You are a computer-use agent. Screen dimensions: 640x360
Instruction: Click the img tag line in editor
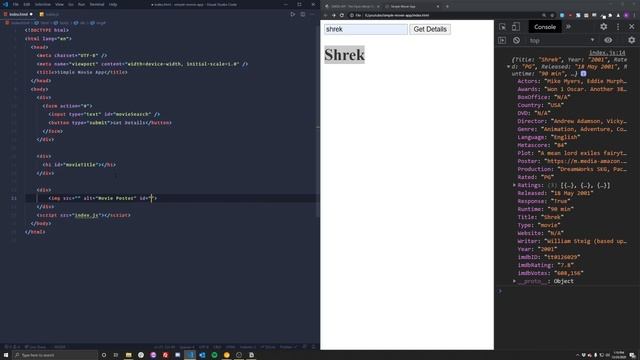click(x=102, y=198)
